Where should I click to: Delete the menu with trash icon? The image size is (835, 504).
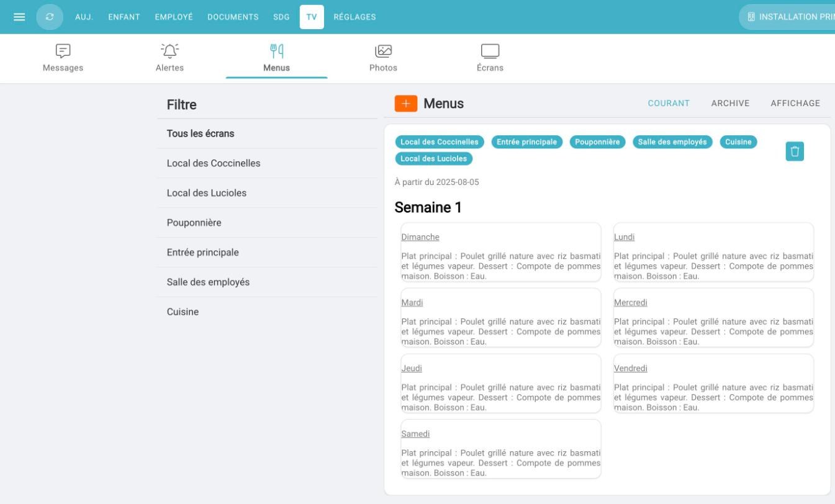click(x=795, y=151)
